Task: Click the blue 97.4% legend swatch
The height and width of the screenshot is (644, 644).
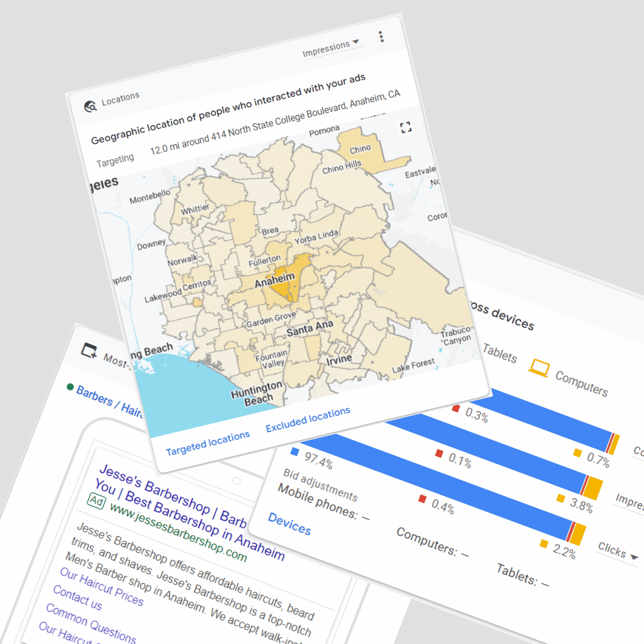Action: (x=294, y=452)
